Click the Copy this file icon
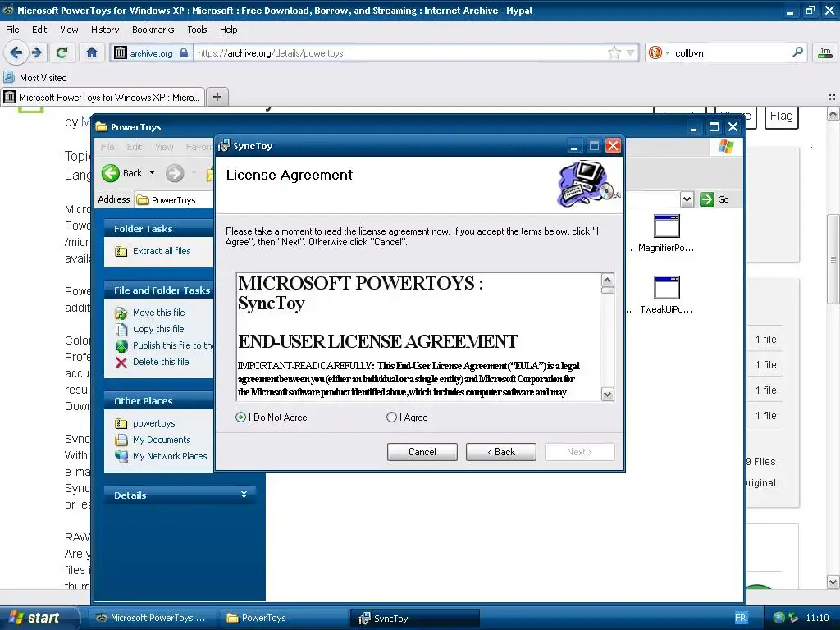This screenshot has height=630, width=840. click(x=121, y=329)
